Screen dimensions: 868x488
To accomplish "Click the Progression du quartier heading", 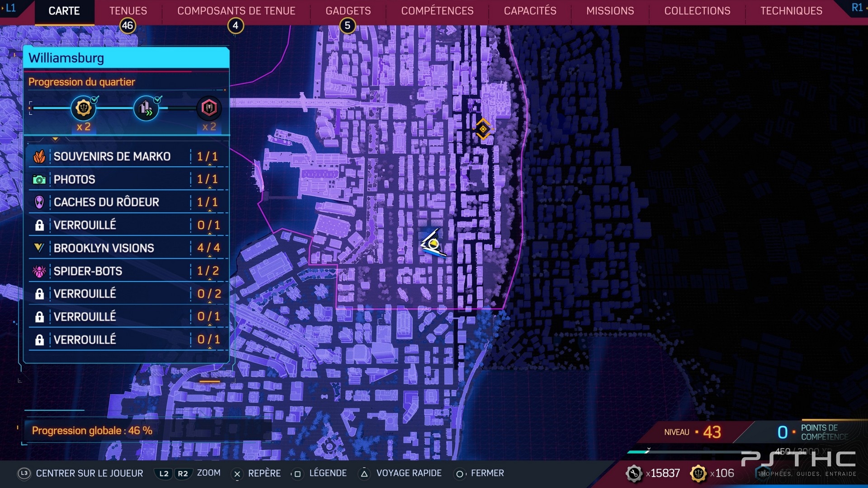I will pyautogui.click(x=81, y=82).
